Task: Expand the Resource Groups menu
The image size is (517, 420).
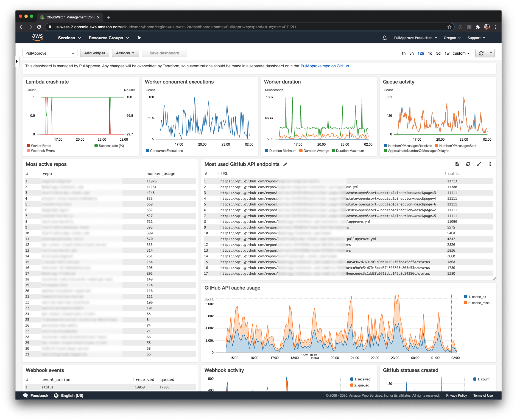Action: pyautogui.click(x=109, y=38)
